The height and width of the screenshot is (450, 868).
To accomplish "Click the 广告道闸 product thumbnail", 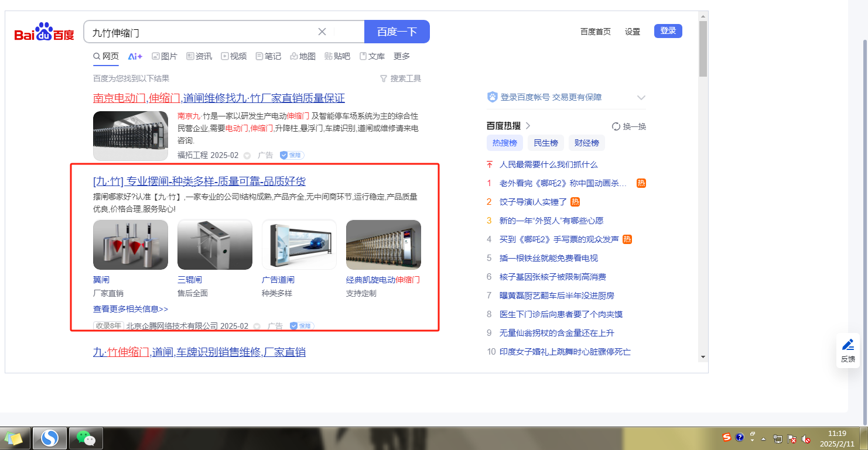I will click(299, 245).
